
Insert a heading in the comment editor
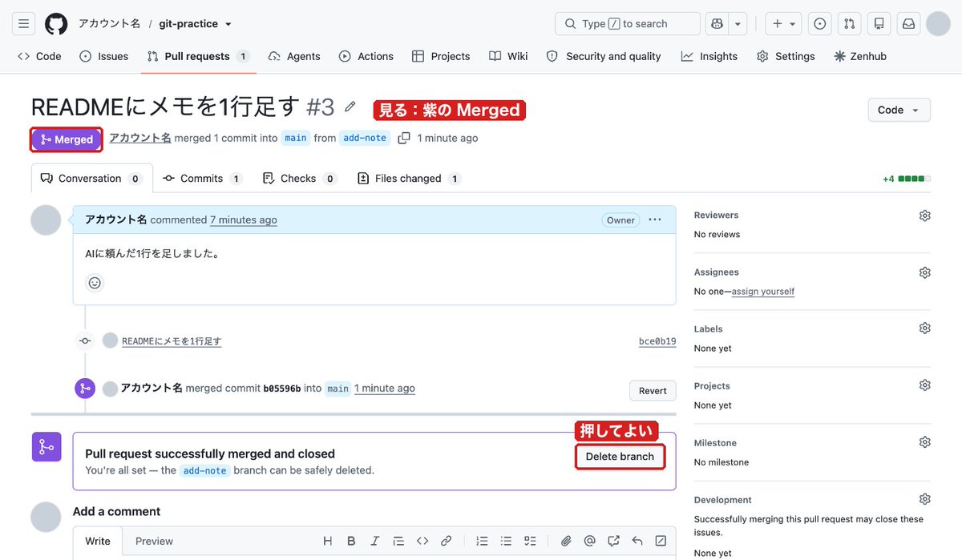pos(327,541)
